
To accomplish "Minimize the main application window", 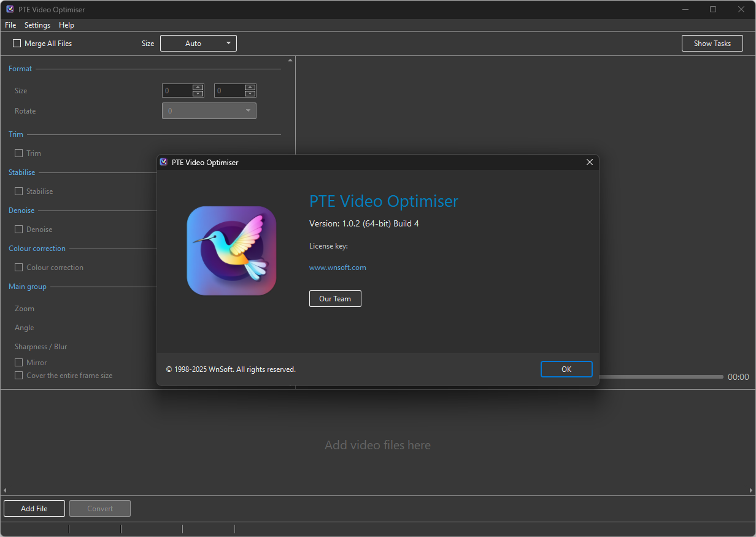I will click(685, 9).
